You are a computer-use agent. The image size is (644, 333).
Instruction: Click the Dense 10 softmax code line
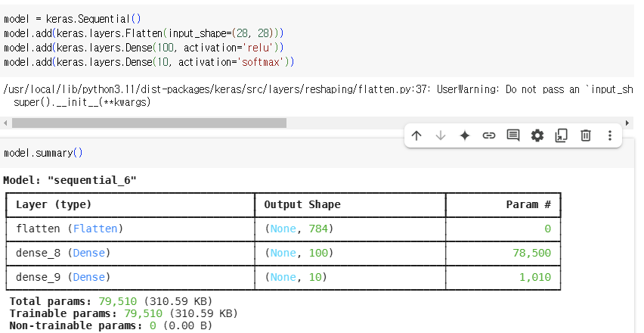coord(149,62)
